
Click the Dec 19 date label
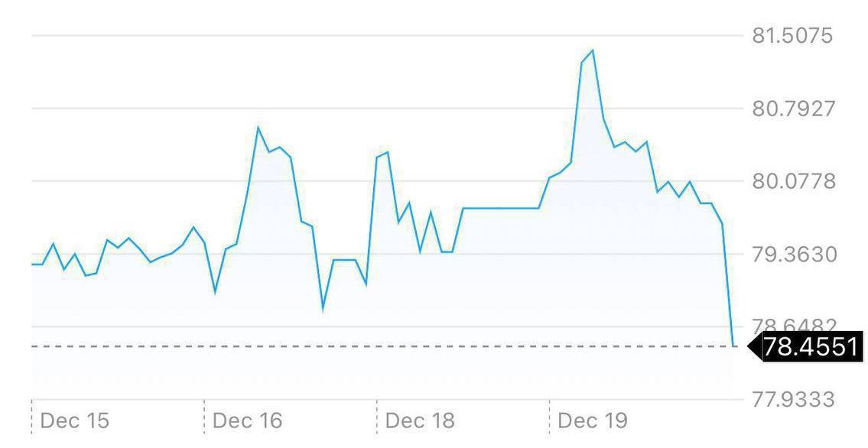point(593,420)
